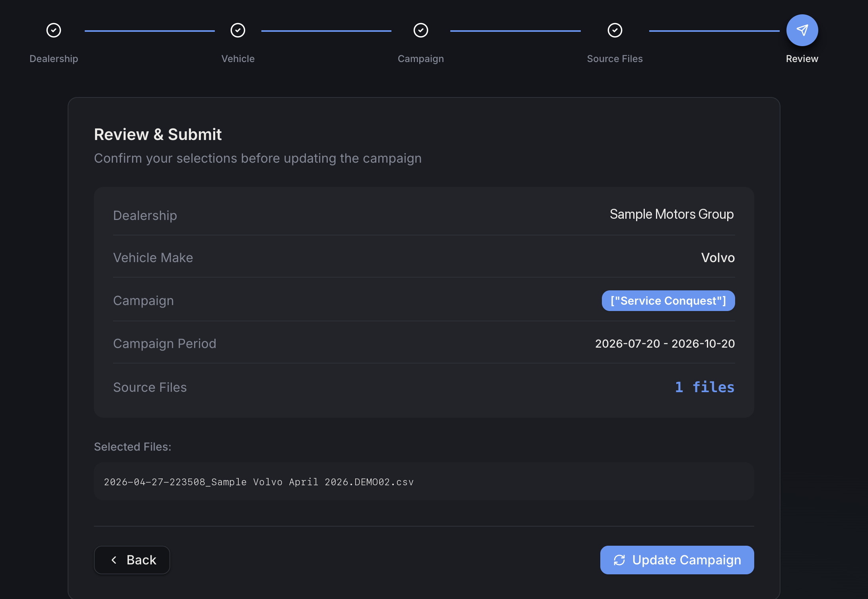
Task: Go to the Vehicle step label
Action: point(238,59)
